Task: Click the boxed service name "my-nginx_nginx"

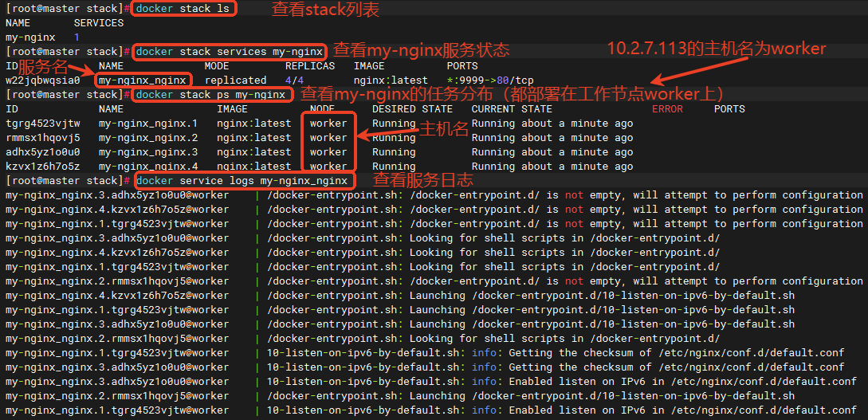Action: click(x=143, y=80)
